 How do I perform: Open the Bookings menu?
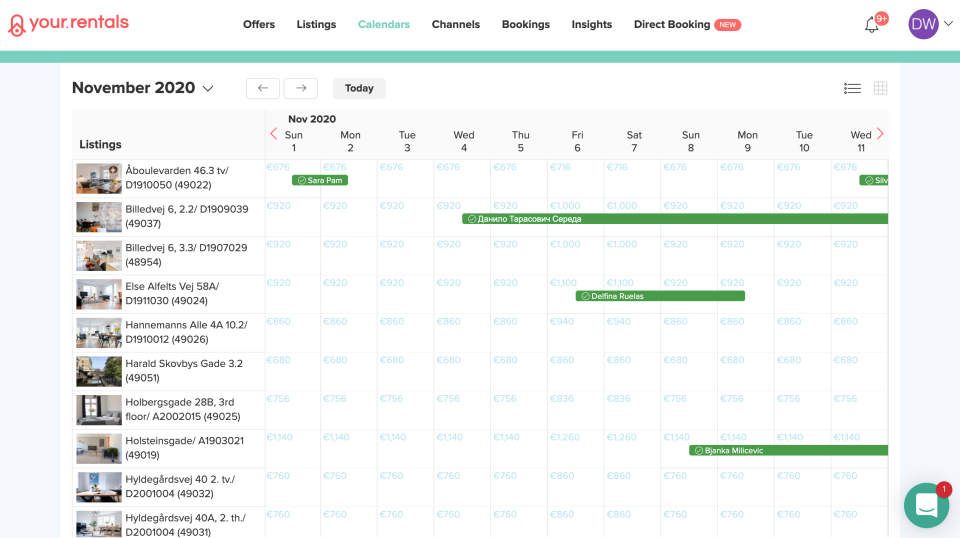[x=526, y=24]
